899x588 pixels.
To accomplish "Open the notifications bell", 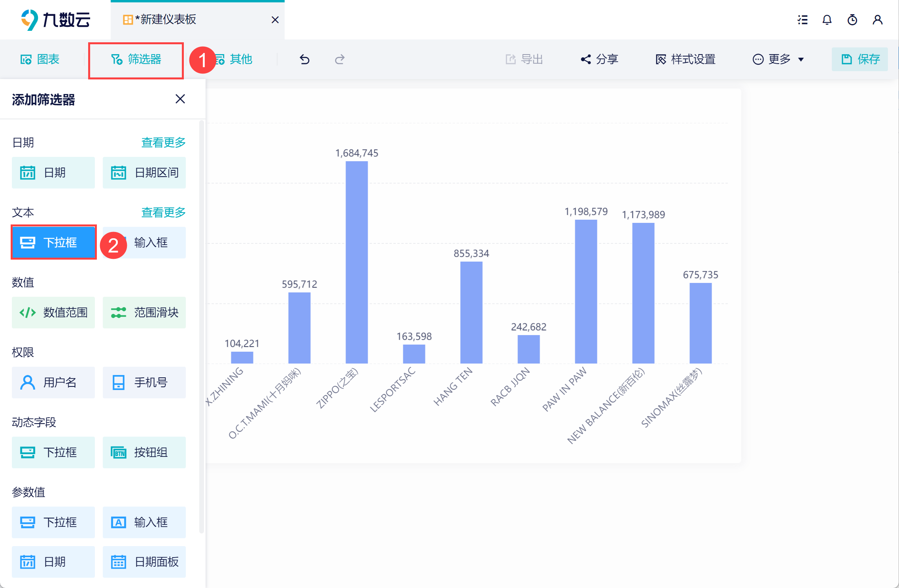I will 827,20.
